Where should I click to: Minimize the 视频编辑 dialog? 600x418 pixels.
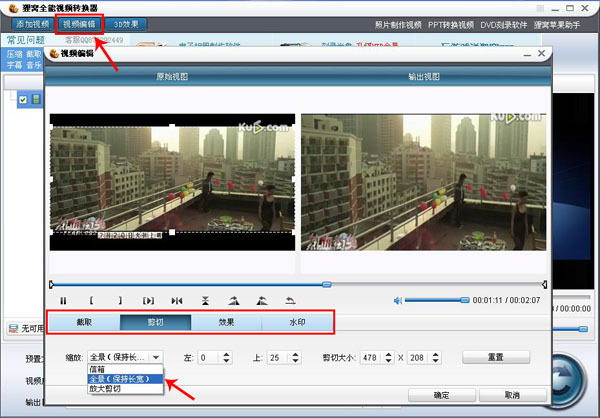pos(527,54)
